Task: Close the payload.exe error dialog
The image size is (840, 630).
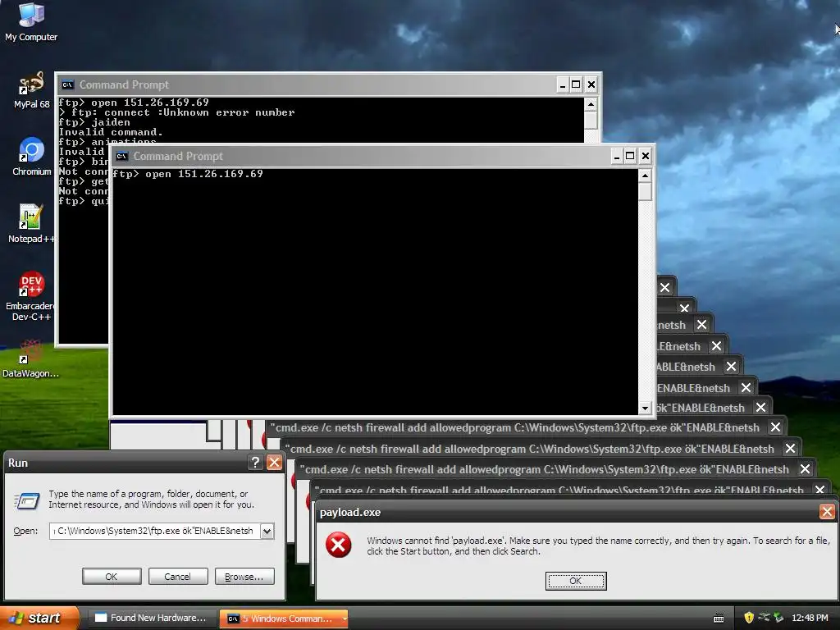Action: click(827, 512)
